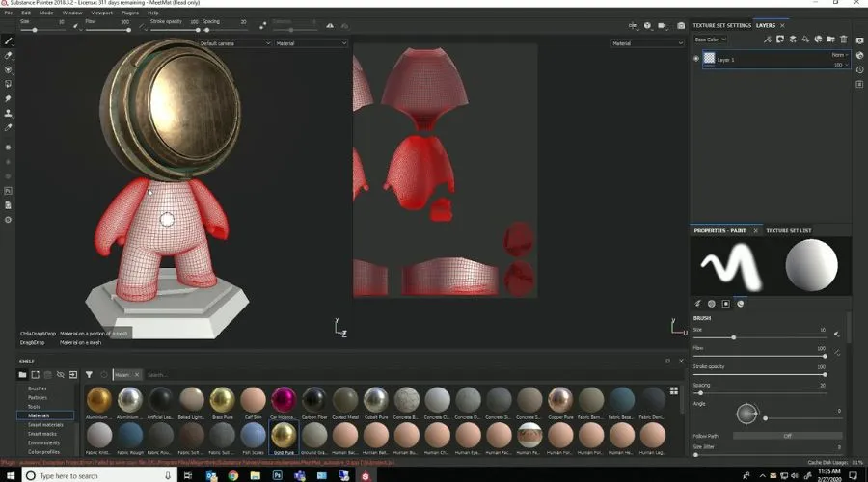Select the Smart masks shelf category
This screenshot has width=868, height=482.
[x=42, y=433]
